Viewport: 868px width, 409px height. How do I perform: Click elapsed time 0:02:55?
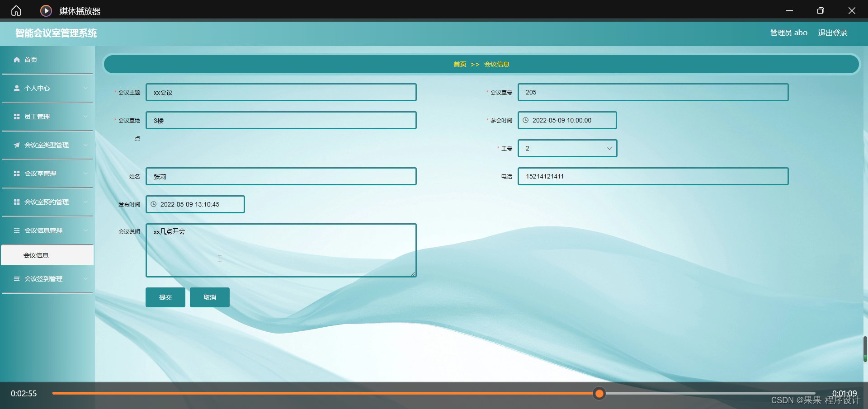(24, 394)
